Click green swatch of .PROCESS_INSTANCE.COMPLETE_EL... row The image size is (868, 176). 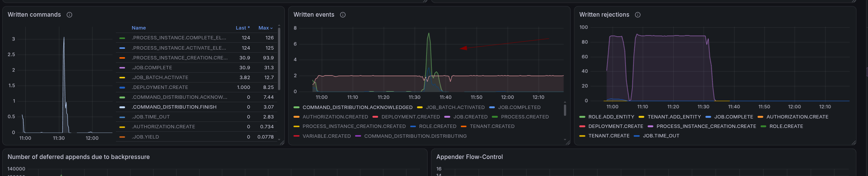122,38
